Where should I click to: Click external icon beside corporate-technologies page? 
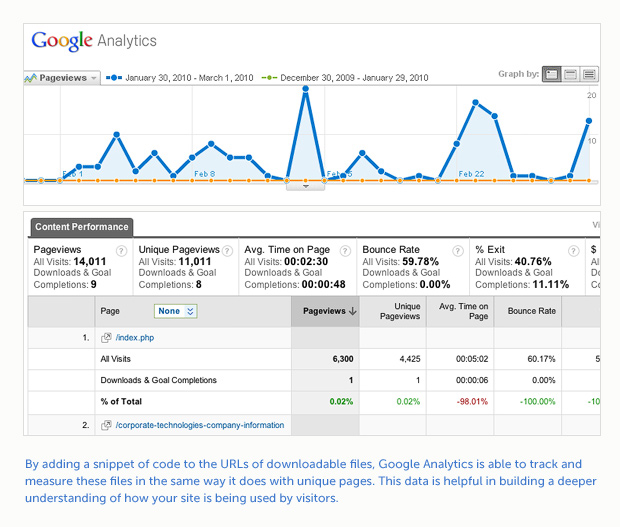pos(106,425)
